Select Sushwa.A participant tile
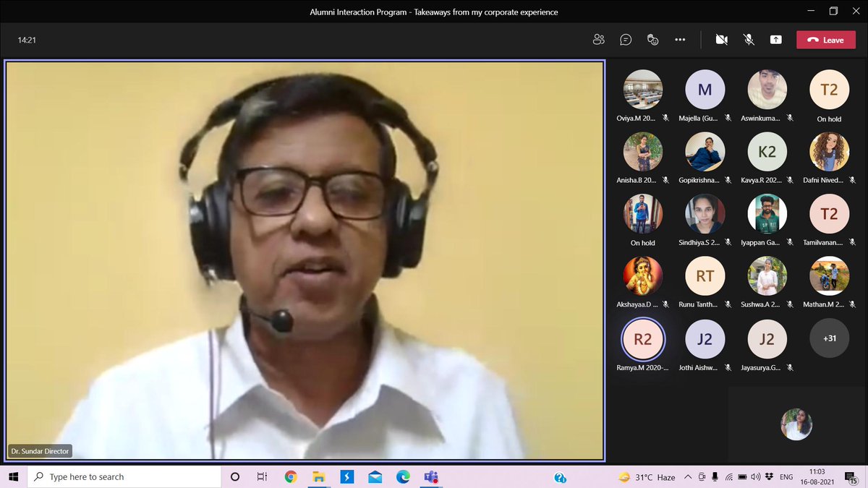868x488 pixels. [767, 283]
